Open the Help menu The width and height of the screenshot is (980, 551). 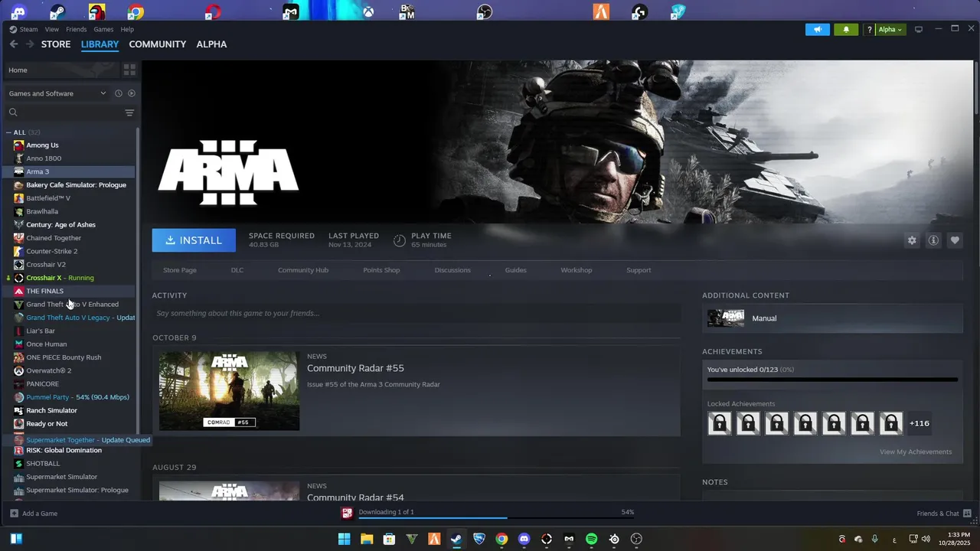point(127,29)
